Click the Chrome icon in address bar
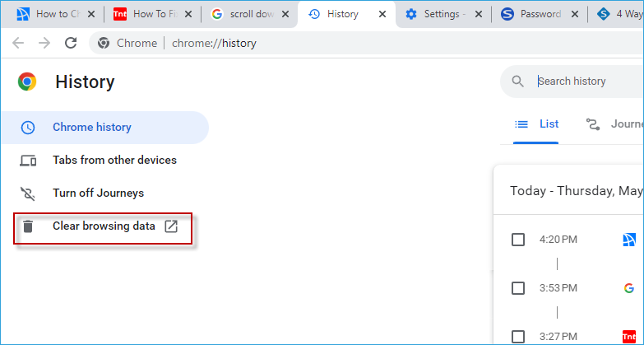 tap(104, 43)
